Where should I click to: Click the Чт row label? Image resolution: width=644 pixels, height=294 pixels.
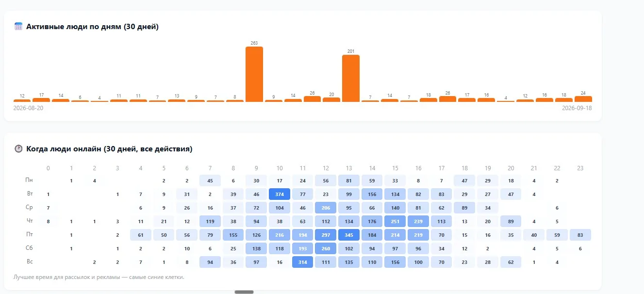30,221
